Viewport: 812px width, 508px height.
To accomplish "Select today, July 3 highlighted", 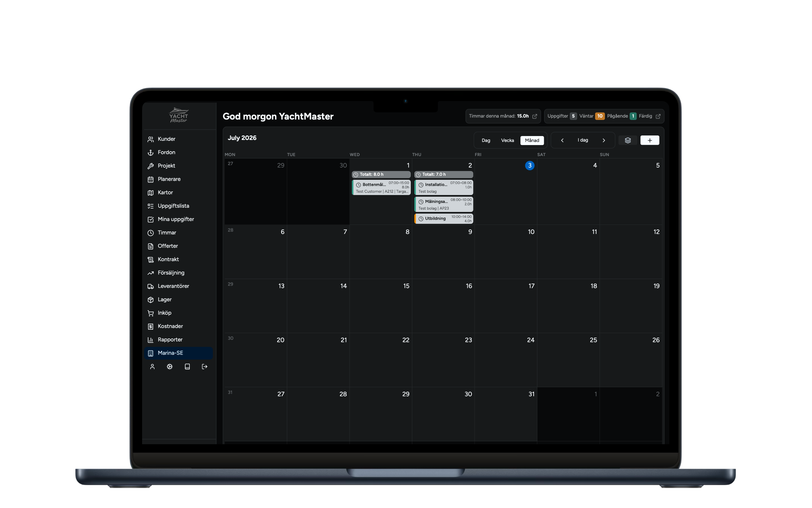I will tap(529, 165).
